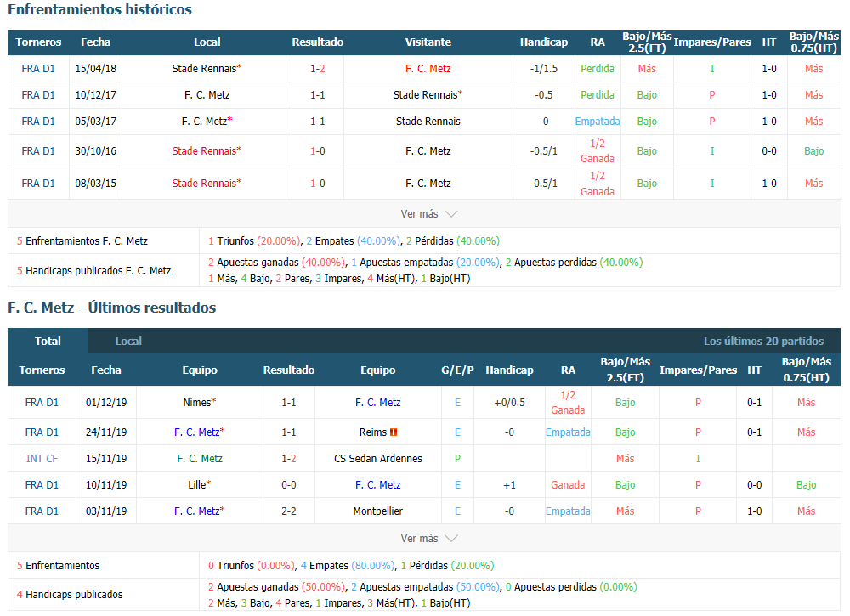Expand Metz results with lower Ver más
This screenshot has width=850, height=616.
point(428,539)
